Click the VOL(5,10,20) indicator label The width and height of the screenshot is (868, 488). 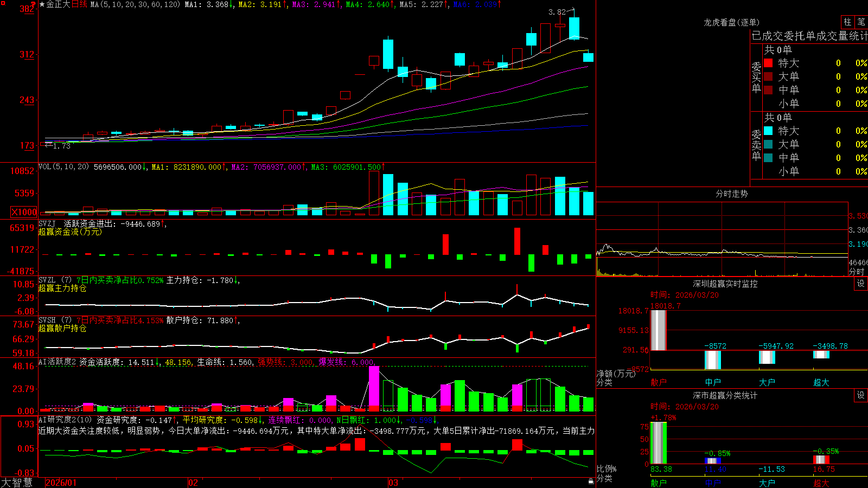63,167
